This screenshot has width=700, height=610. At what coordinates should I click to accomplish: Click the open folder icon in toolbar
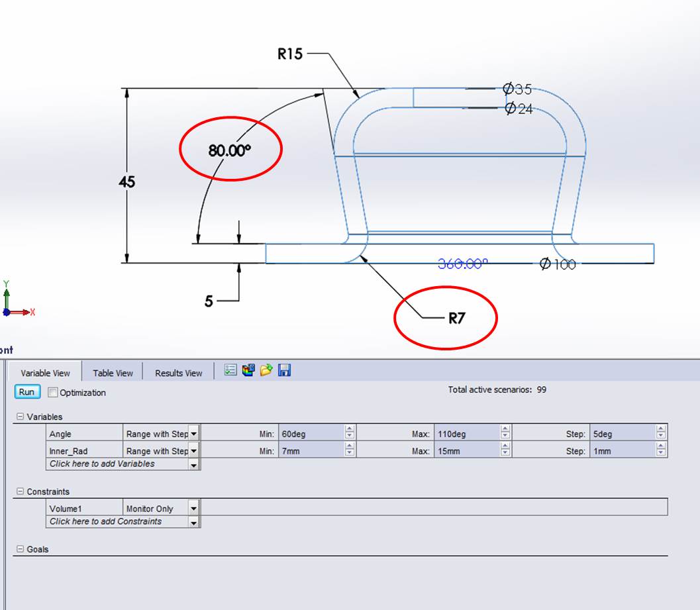[266, 371]
